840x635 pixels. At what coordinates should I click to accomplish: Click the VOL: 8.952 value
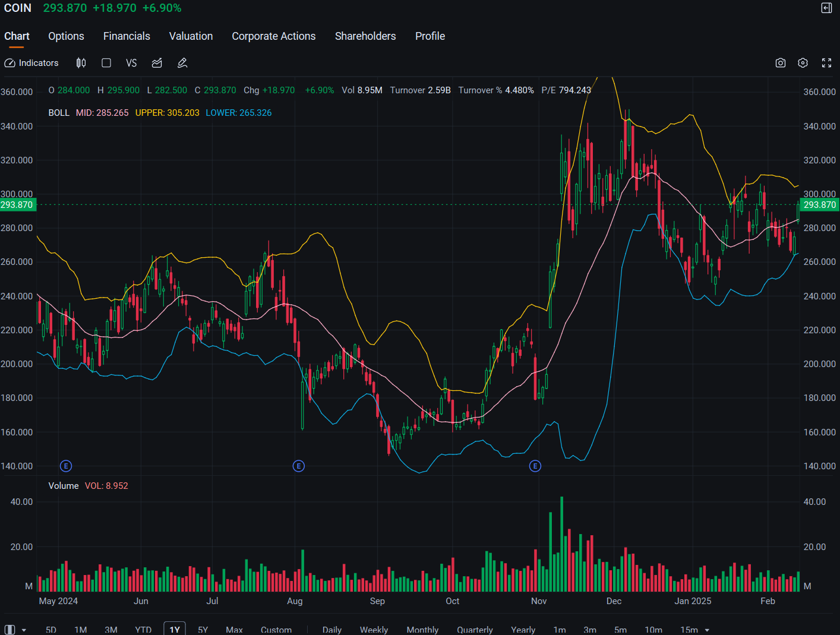106,486
